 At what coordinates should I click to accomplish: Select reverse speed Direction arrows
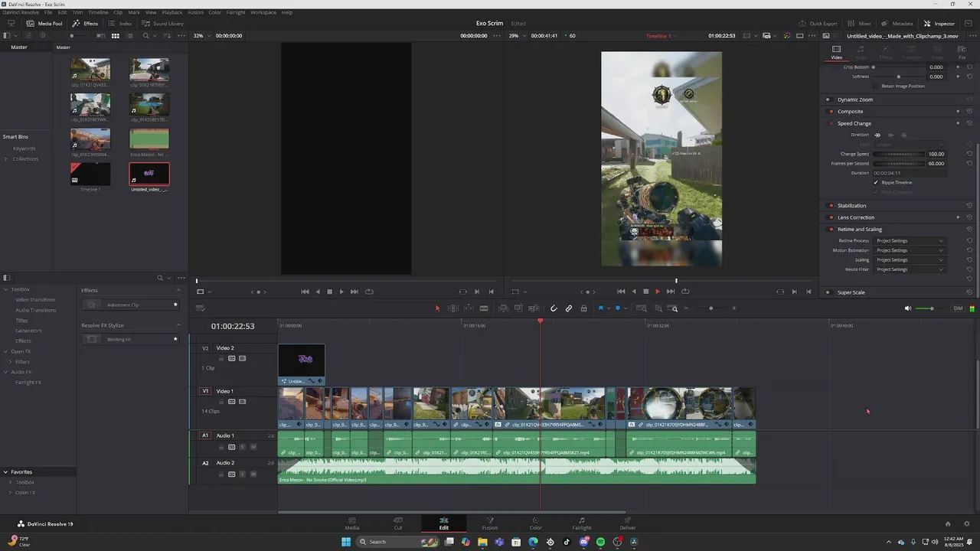[890, 135]
